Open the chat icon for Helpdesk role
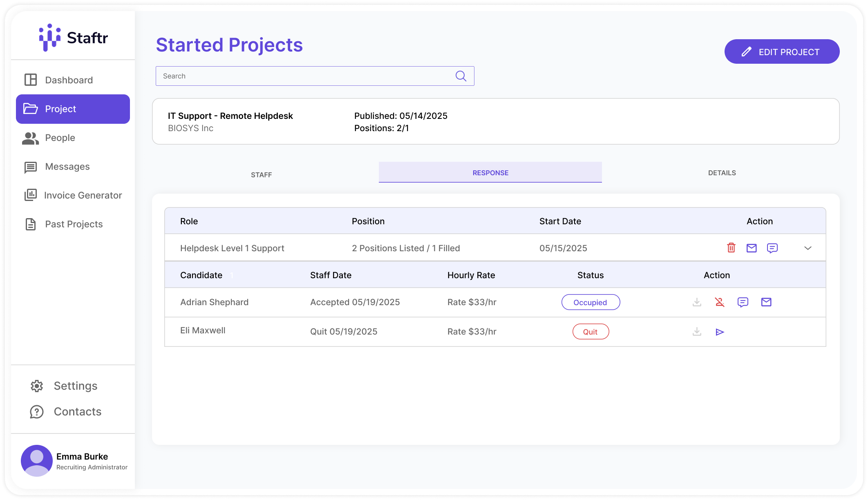Image resolution: width=868 pixels, height=500 pixels. tap(772, 248)
